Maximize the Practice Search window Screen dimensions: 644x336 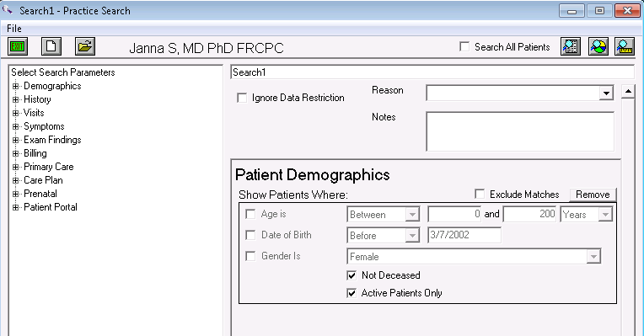click(599, 11)
